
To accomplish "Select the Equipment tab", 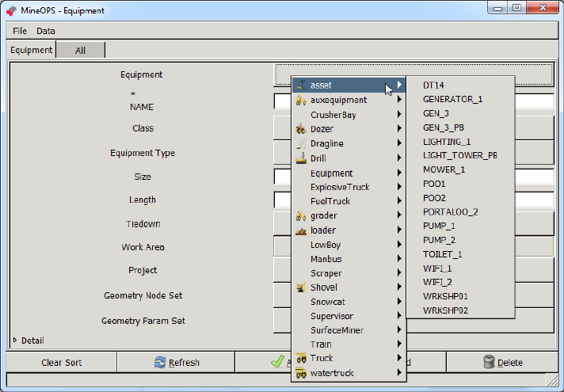I will pyautogui.click(x=32, y=50).
